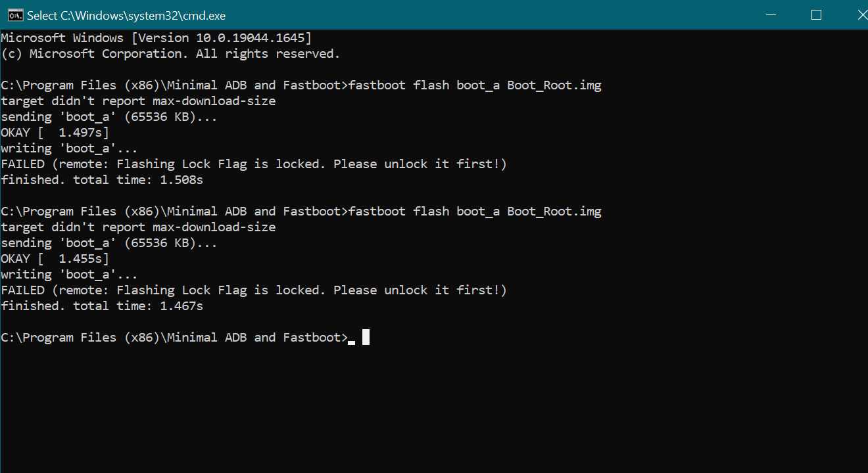Click the Microsoft Windows version 10.0.19044.1645 line
This screenshot has width=868, height=473.
pos(157,38)
